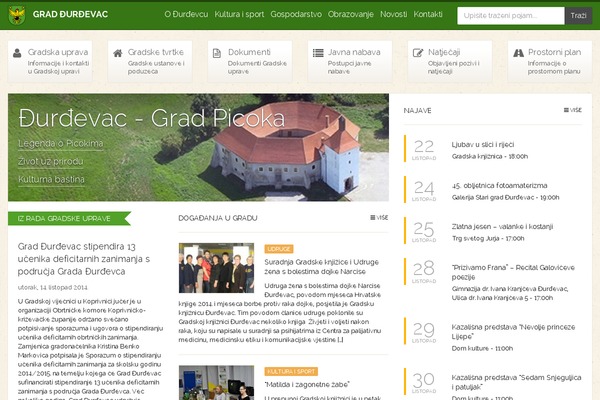Open the Novosti menu item
Screen dimensions: 600x400
[393, 15]
